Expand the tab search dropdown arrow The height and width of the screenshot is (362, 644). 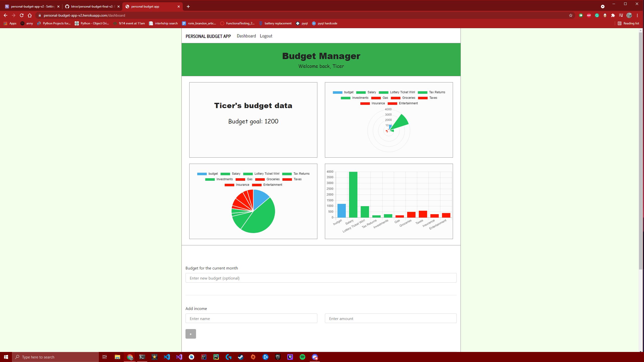pyautogui.click(x=602, y=7)
